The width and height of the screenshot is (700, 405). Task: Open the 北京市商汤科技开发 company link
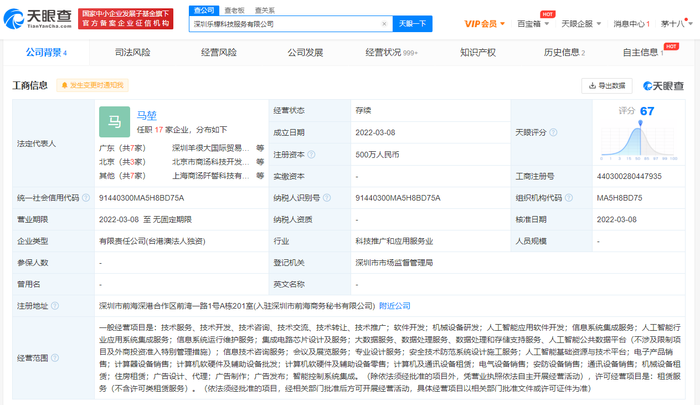pos(210,162)
